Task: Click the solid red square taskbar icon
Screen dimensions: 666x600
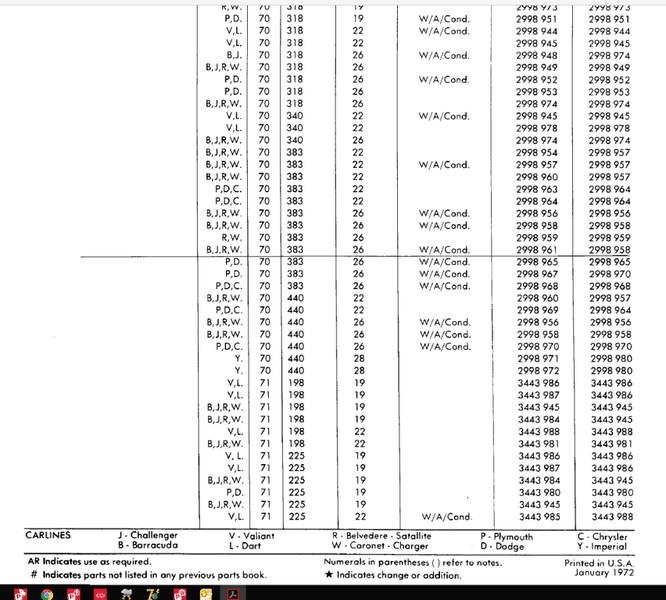Action: (x=99, y=593)
